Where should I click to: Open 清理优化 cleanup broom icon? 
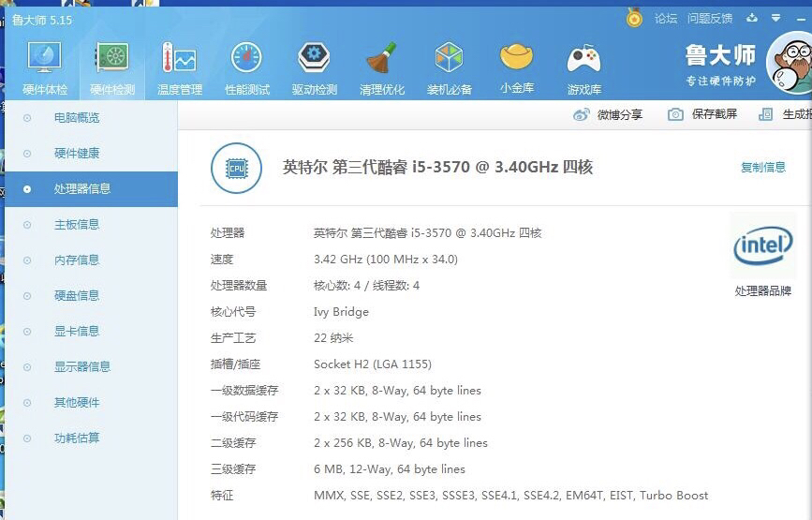382,68
